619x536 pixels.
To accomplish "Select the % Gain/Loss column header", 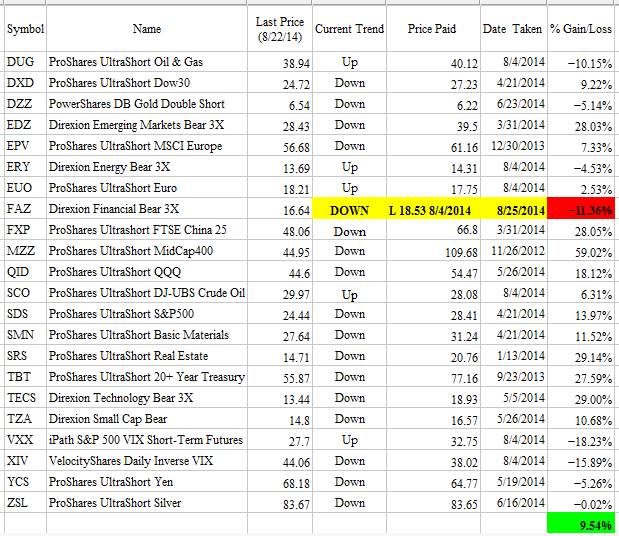I will (581, 29).
